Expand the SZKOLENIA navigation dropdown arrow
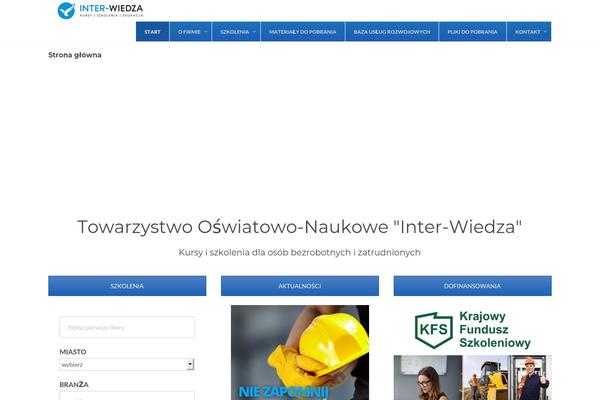600x400 pixels. [254, 32]
